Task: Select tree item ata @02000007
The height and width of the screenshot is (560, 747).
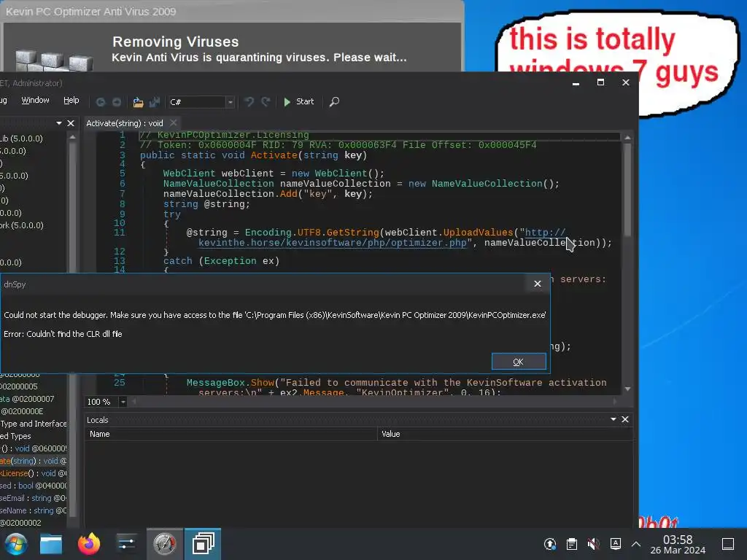Action: [x=27, y=399]
